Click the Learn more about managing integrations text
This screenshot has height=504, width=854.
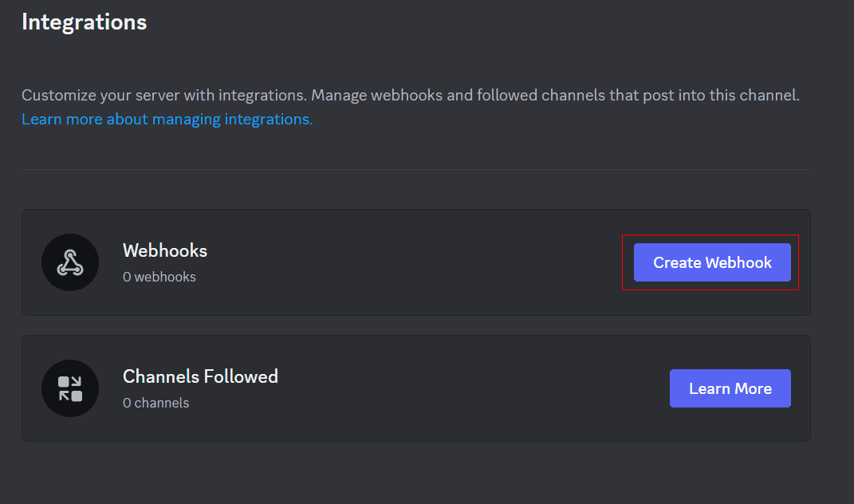click(167, 118)
